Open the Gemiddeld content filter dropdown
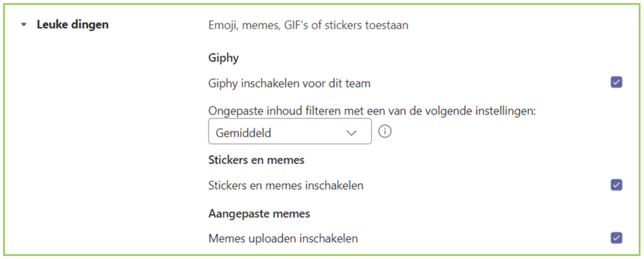 [290, 132]
